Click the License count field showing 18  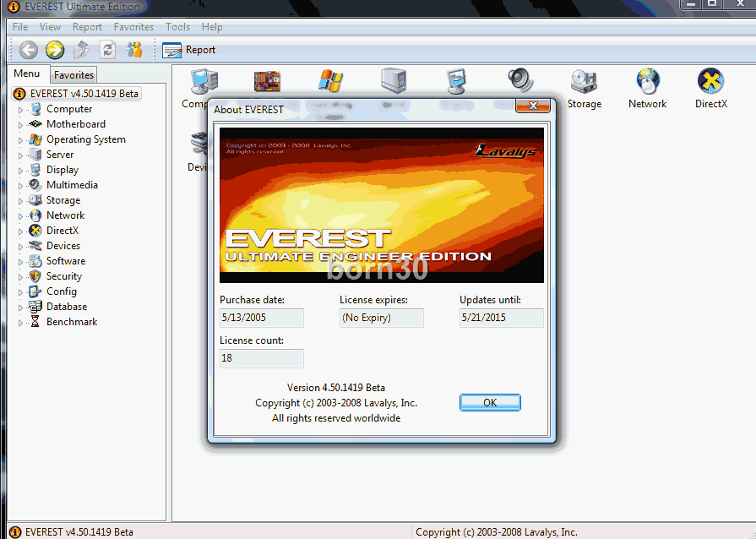[x=261, y=358]
